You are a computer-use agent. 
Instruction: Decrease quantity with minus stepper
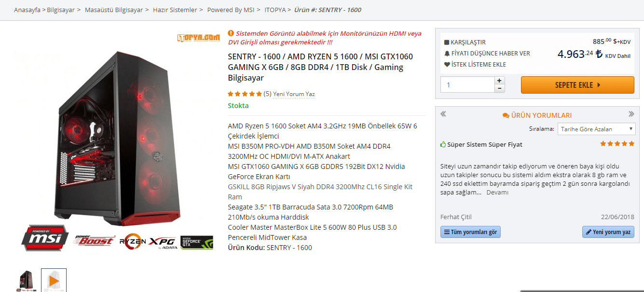[500, 88]
